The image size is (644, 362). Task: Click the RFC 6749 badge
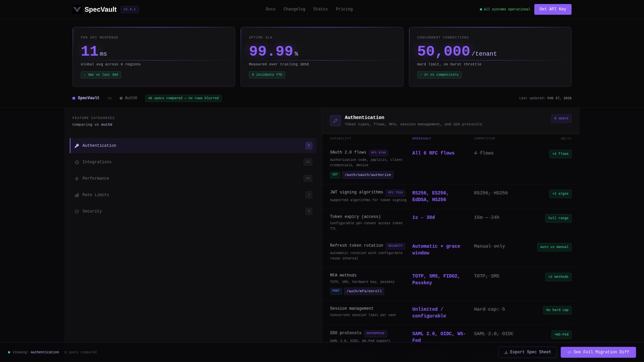click(378, 153)
